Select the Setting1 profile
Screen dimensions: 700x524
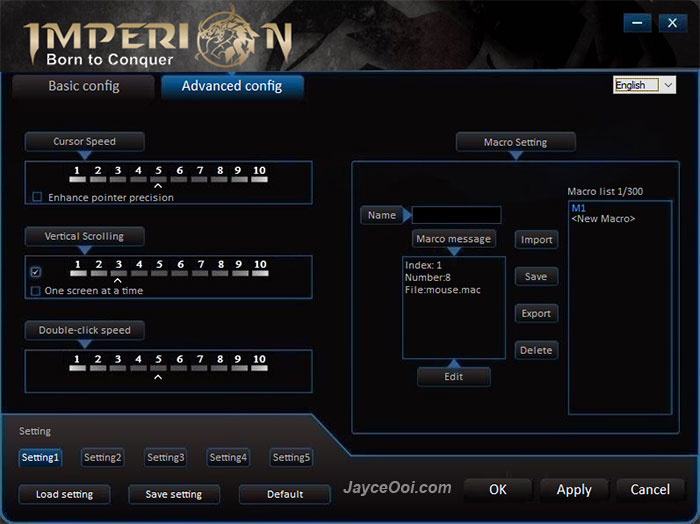pos(40,457)
